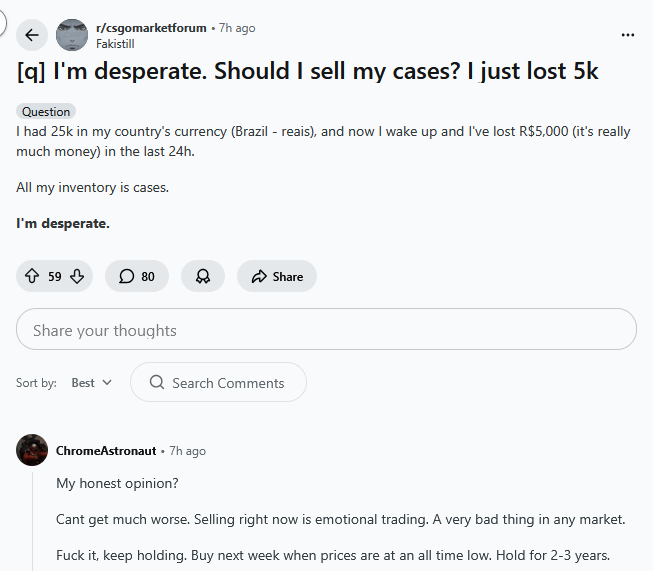Open the ChromeAstronaut profile link
The width and height of the screenshot is (653, 571).
[x=105, y=451]
